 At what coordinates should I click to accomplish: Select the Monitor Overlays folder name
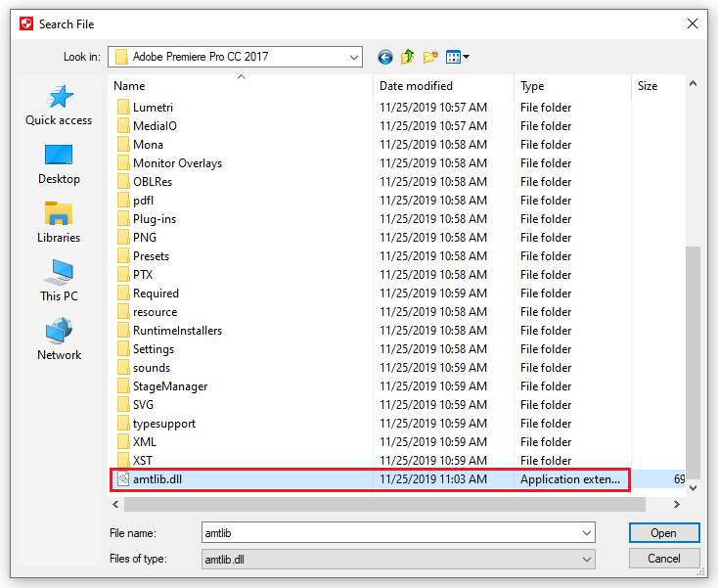tap(178, 163)
